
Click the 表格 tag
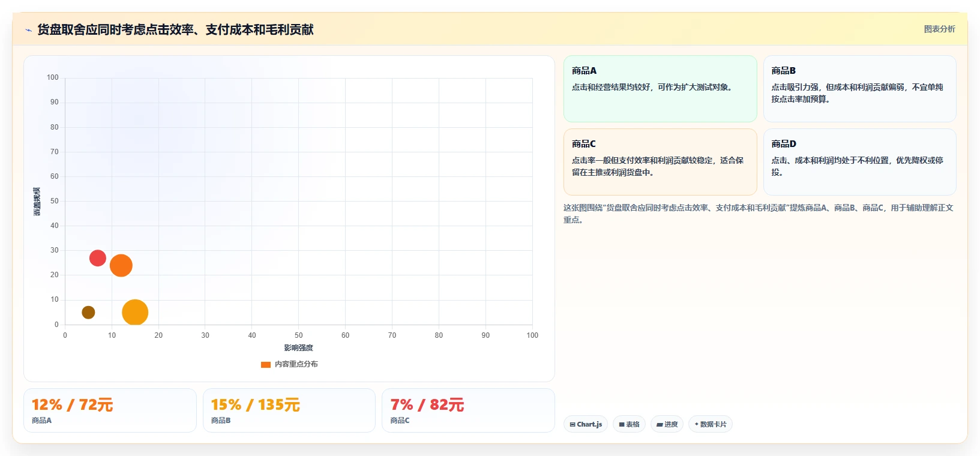click(x=629, y=424)
